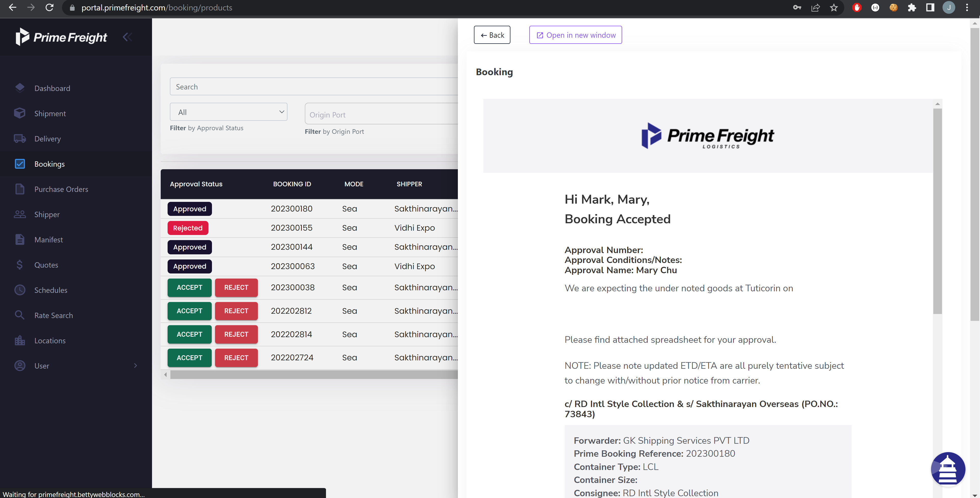Image resolution: width=980 pixels, height=498 pixels.
Task: Reject booking 202300038
Action: tap(236, 287)
